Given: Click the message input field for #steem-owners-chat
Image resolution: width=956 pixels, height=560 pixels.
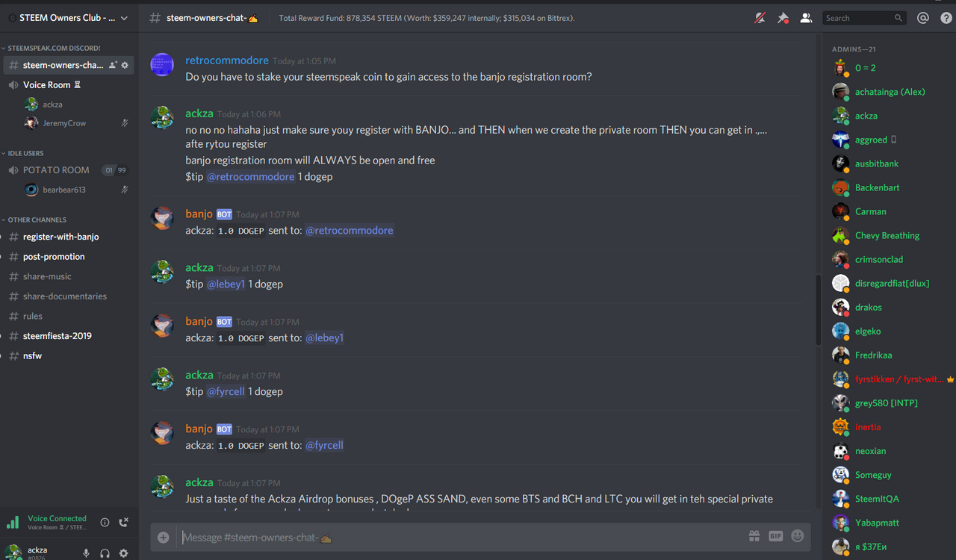Looking at the screenshot, I should point(459,537).
